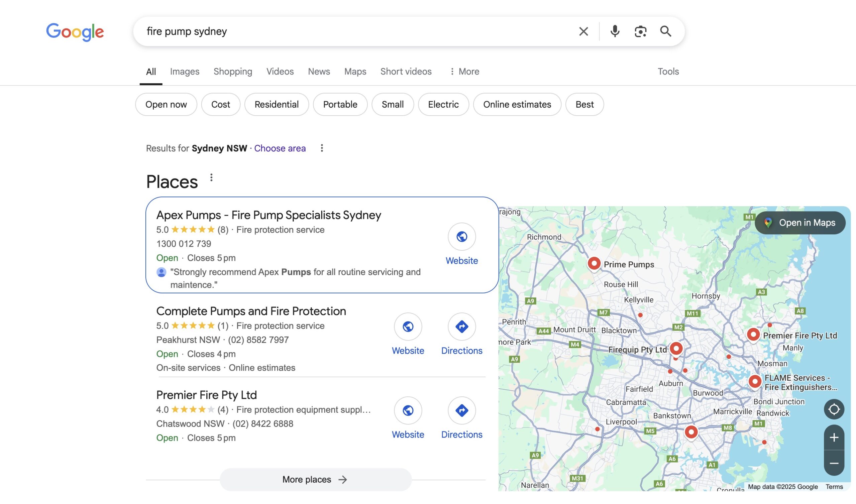Screen dimensions: 856x504
Task: Start voice search with microphone icon
Action: (x=615, y=31)
